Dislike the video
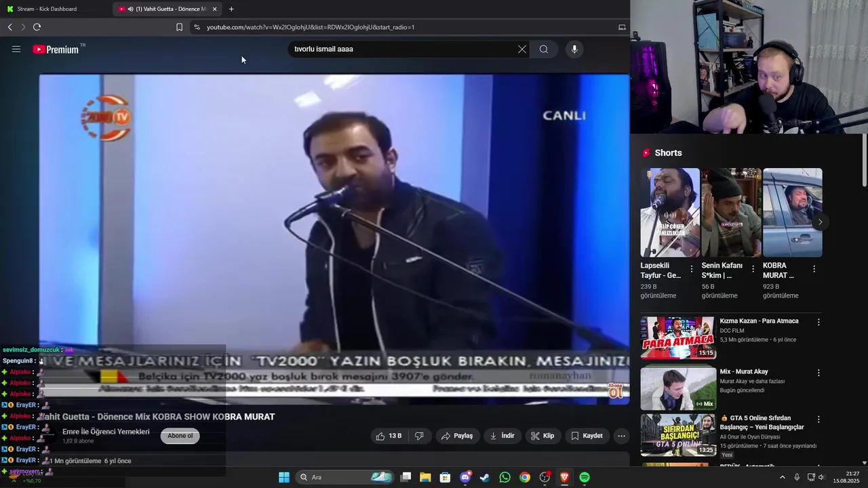The width and height of the screenshot is (868, 488). pos(419,436)
